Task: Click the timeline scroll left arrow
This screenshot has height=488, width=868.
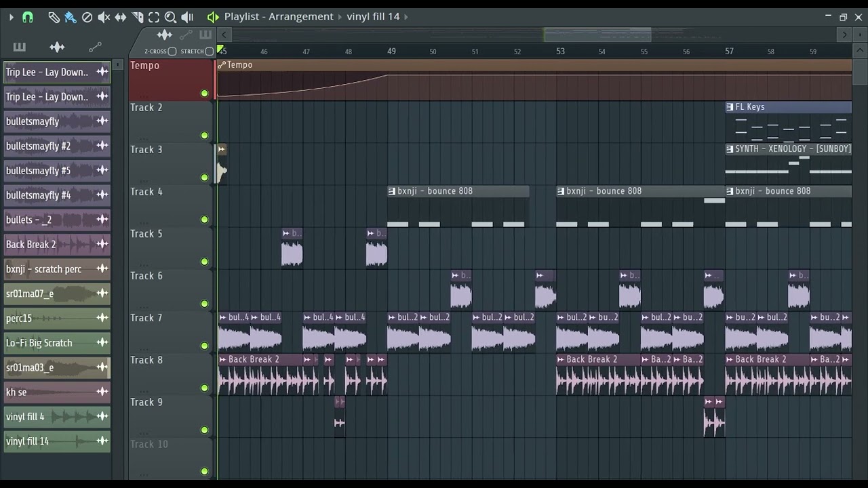Action: point(224,35)
